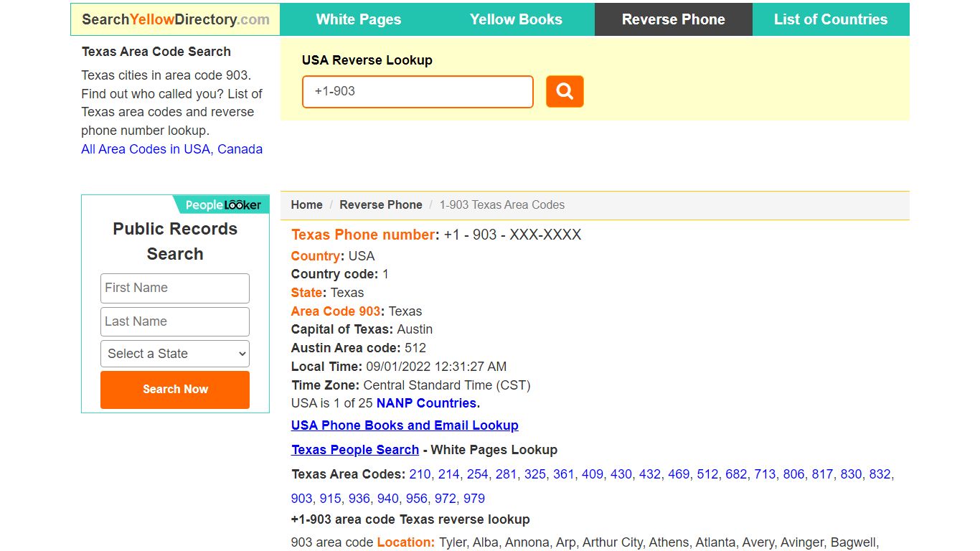This screenshot has height=551, width=980.
Task: Open Texas area code 940
Action: [x=387, y=499]
